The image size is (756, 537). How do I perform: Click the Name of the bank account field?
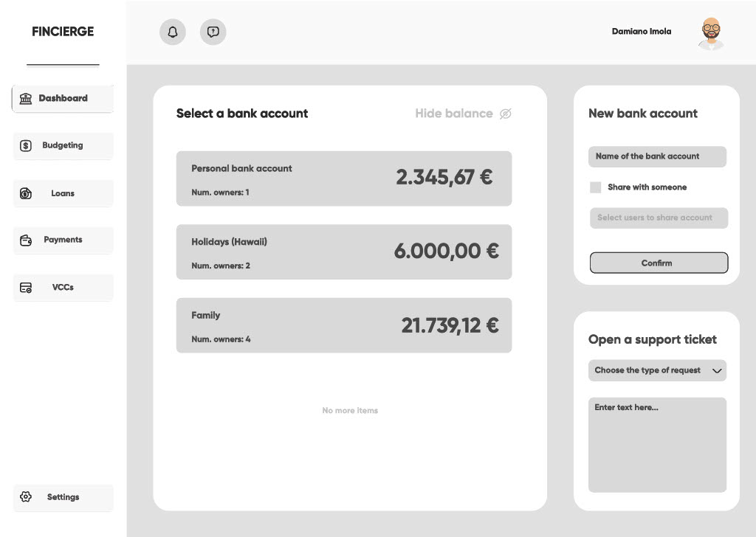click(x=657, y=156)
